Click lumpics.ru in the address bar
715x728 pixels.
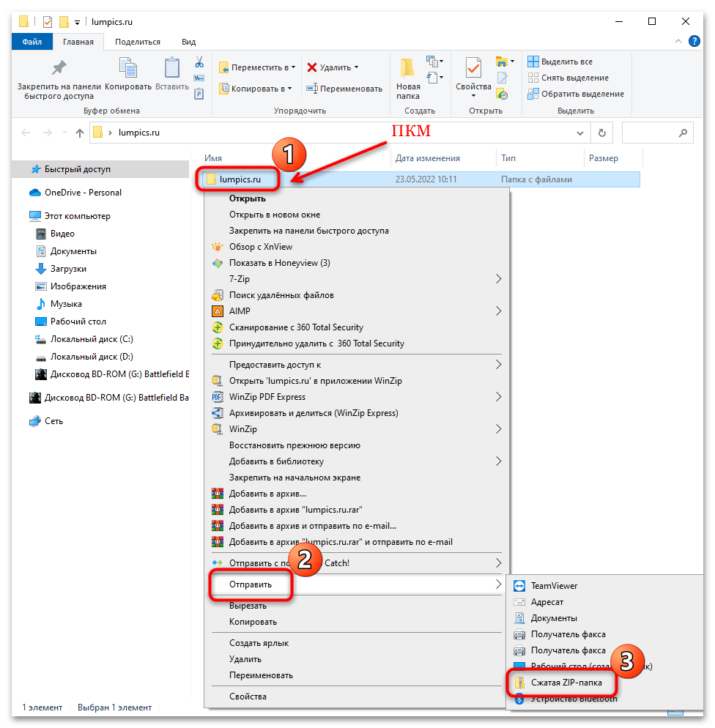pyautogui.click(x=138, y=133)
